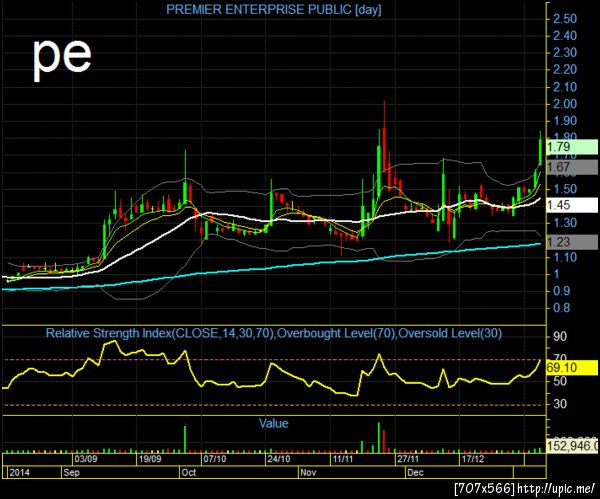Click the tall green volume bar in early October
600x499 pixels.
click(185, 439)
